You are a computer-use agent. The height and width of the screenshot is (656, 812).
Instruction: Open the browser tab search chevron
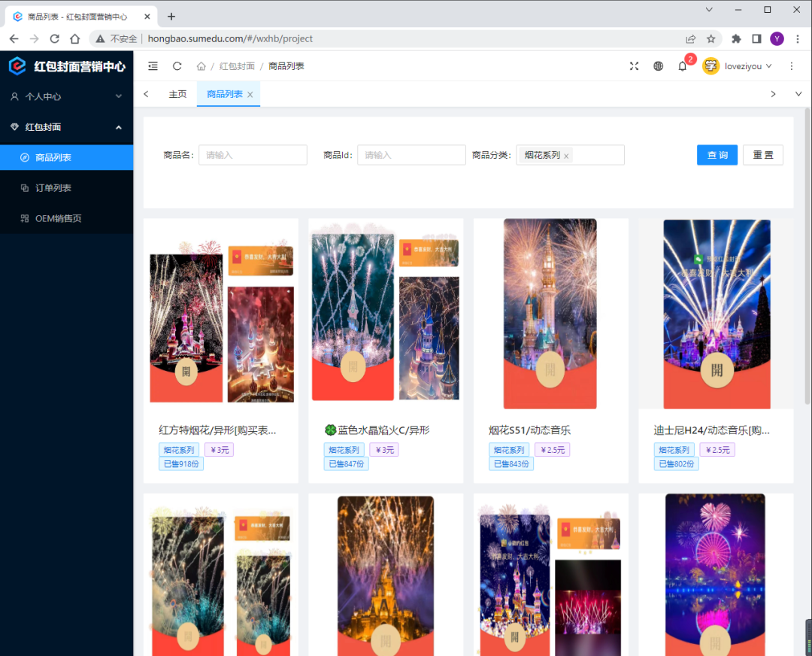(x=709, y=10)
